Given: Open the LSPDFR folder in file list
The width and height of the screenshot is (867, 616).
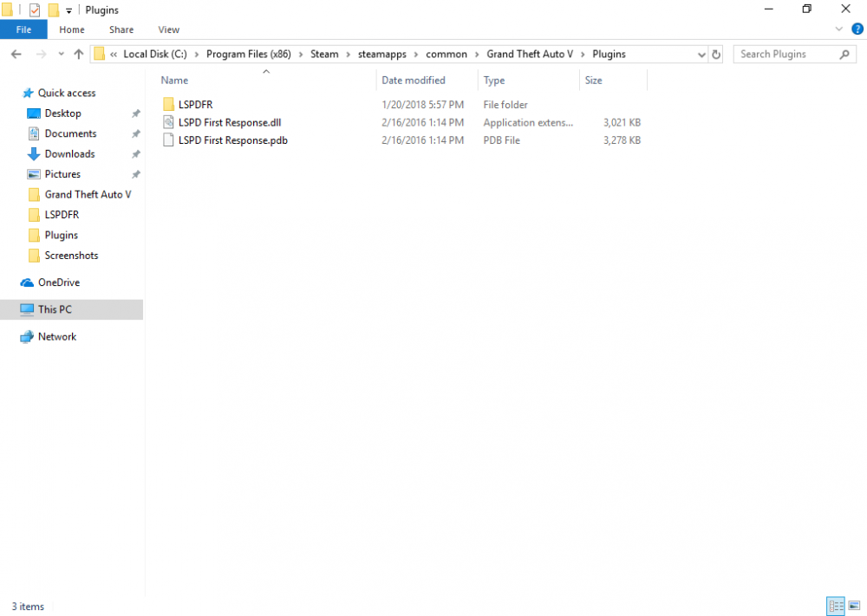Looking at the screenshot, I should coord(195,105).
